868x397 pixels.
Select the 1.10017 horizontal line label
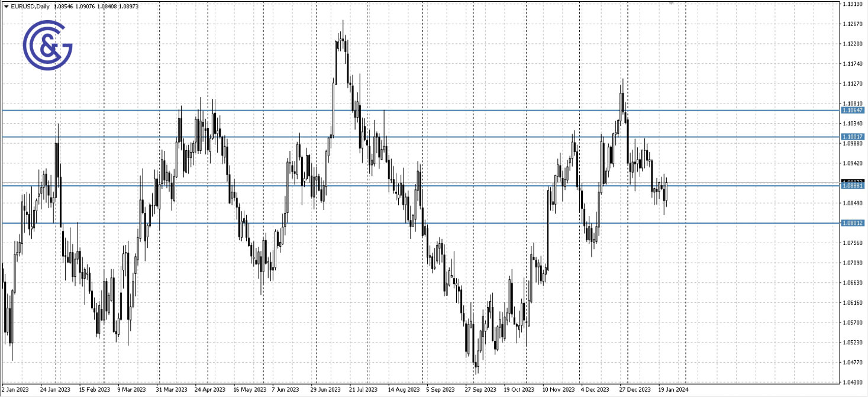pyautogui.click(x=852, y=137)
